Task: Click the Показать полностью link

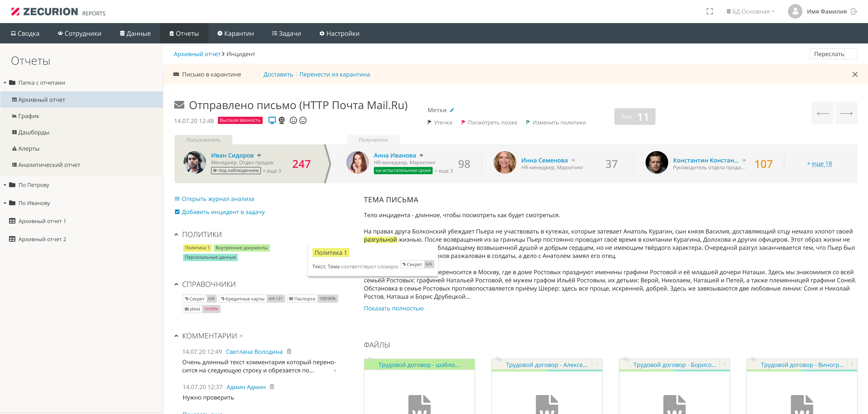Action: [393, 308]
